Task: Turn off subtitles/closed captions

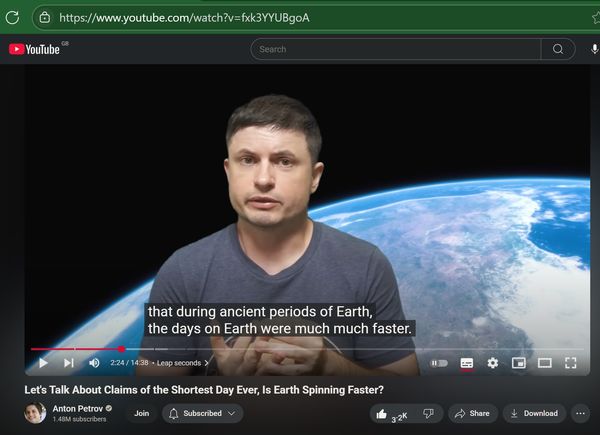Action: coord(467,363)
